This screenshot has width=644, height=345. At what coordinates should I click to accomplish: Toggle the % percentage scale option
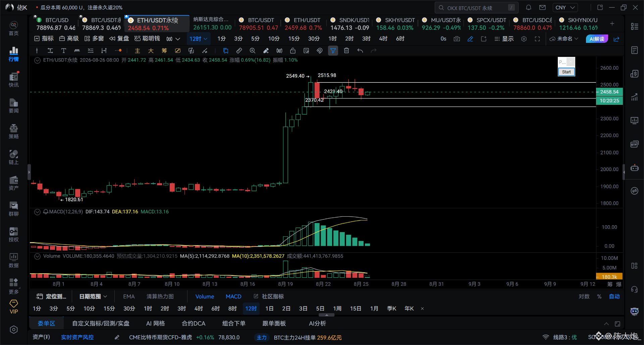coord(599,296)
